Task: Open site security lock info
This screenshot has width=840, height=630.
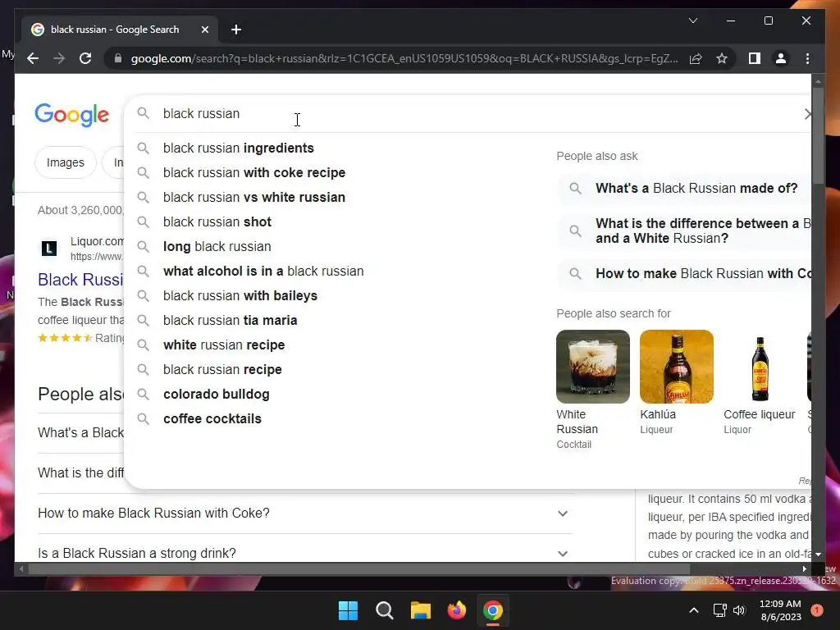Action: click(x=118, y=58)
